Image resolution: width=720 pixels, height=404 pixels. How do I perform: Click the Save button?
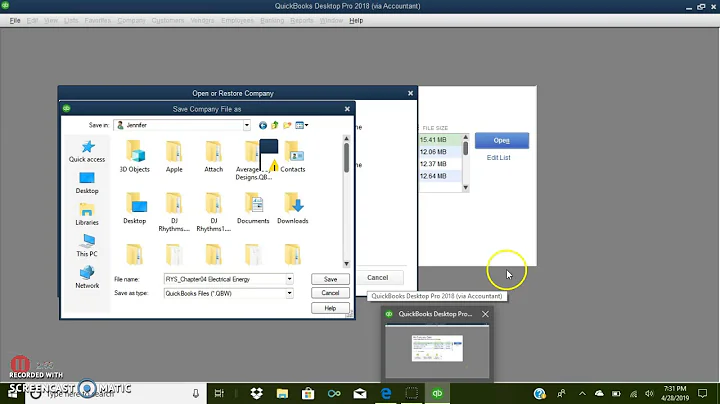(330, 279)
